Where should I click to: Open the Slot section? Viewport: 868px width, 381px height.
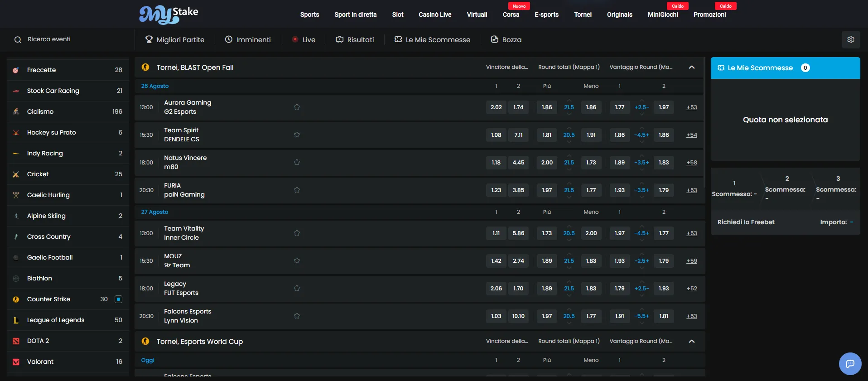tap(398, 14)
